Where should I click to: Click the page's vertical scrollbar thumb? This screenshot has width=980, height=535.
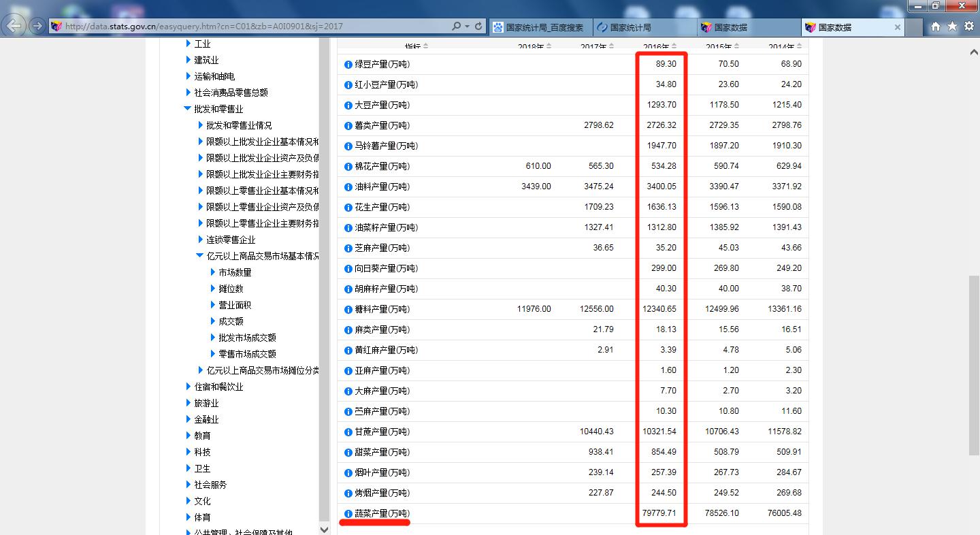click(974, 365)
